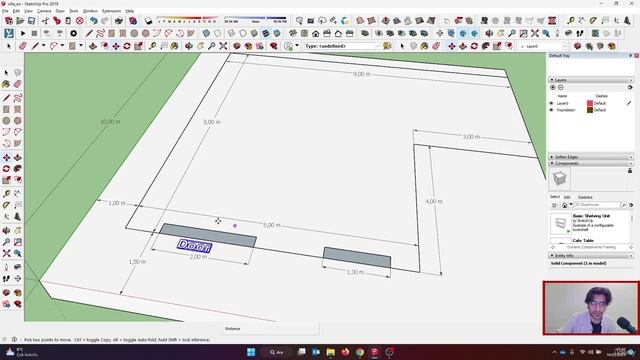Viewport: 640px width, 360px height.
Task: Toggle visibility of Foundation layer
Action: (551, 110)
